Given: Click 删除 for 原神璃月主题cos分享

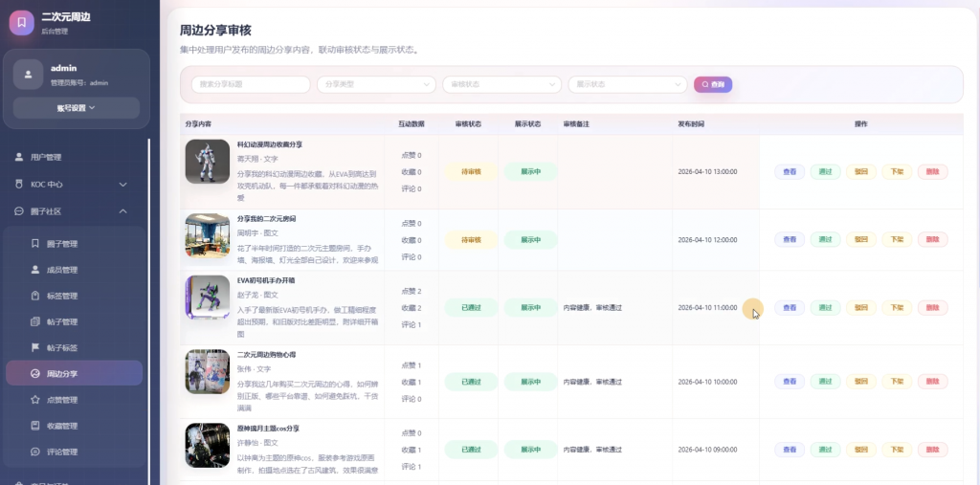Looking at the screenshot, I should click(x=932, y=450).
